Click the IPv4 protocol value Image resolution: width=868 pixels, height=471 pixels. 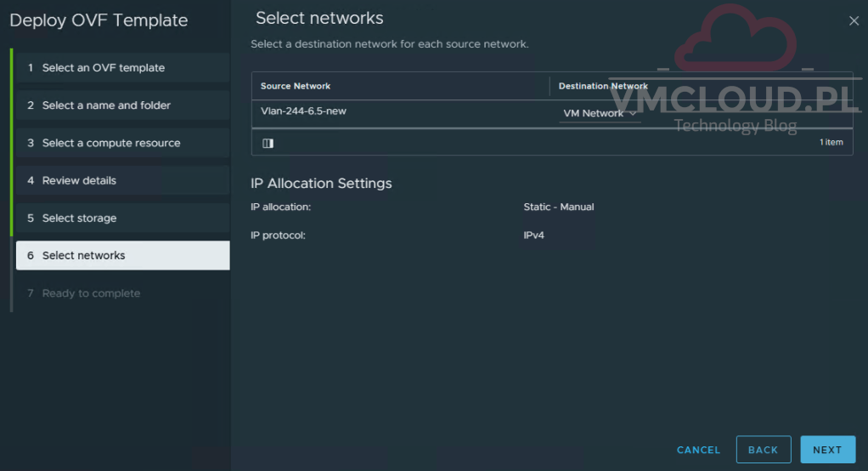533,235
